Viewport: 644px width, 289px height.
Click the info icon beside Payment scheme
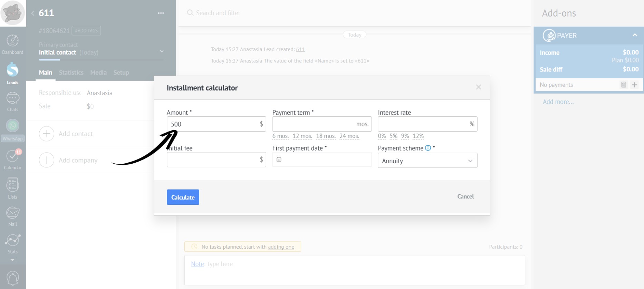click(428, 148)
